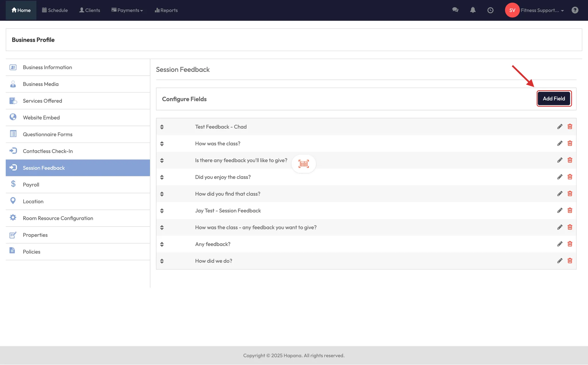This screenshot has height=365, width=588.
Task: Open the Schedule menu item
Action: pyautogui.click(x=55, y=10)
